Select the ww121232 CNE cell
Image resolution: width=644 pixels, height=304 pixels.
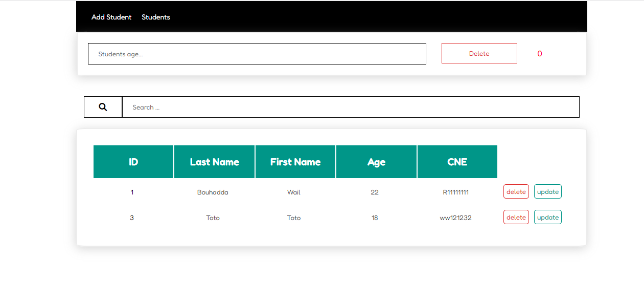[456, 218]
